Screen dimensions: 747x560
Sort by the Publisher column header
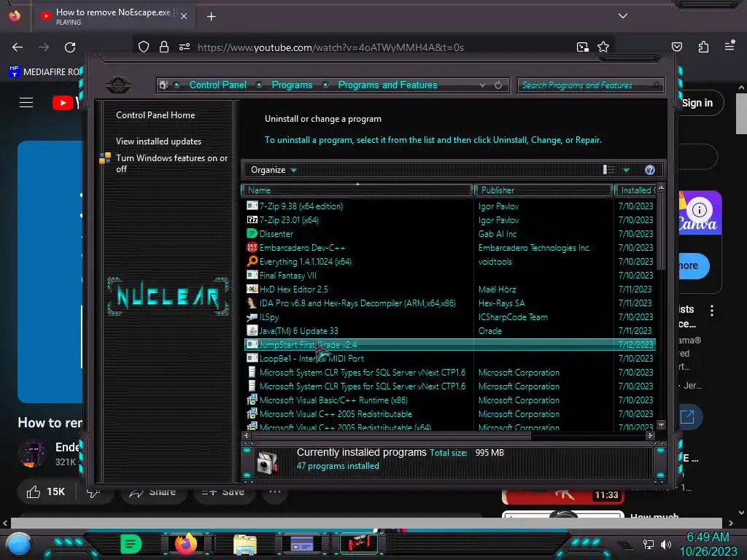tap(543, 190)
